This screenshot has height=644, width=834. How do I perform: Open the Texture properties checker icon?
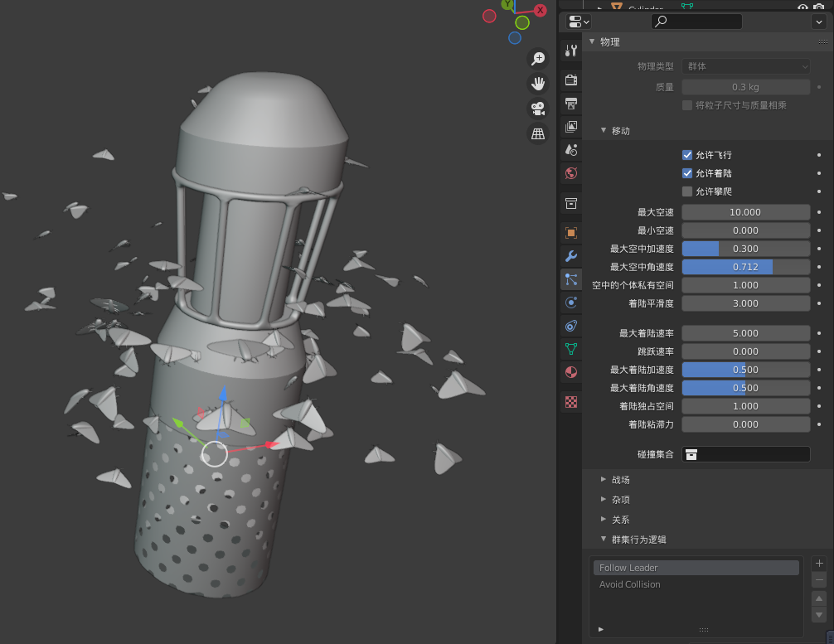tap(570, 401)
